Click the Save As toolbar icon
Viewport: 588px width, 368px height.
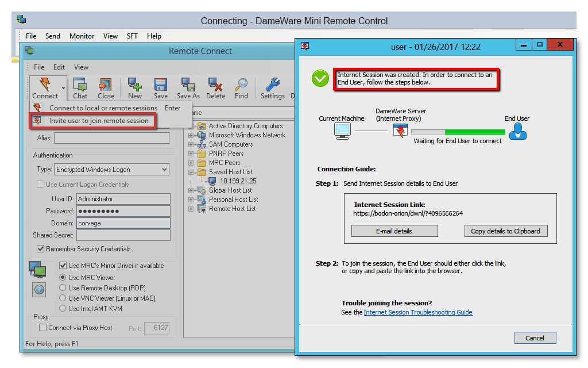(x=188, y=87)
